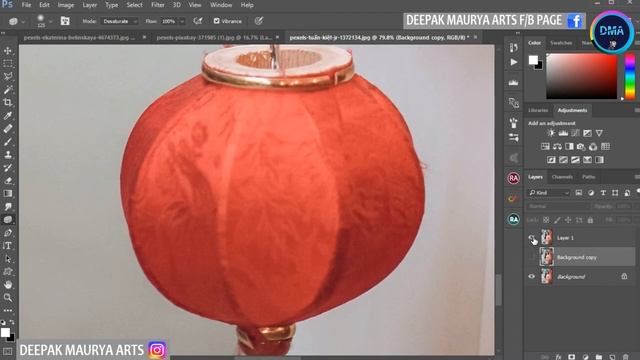Toggle pressure for size option
The height and width of the screenshot is (360, 640).
point(259,21)
